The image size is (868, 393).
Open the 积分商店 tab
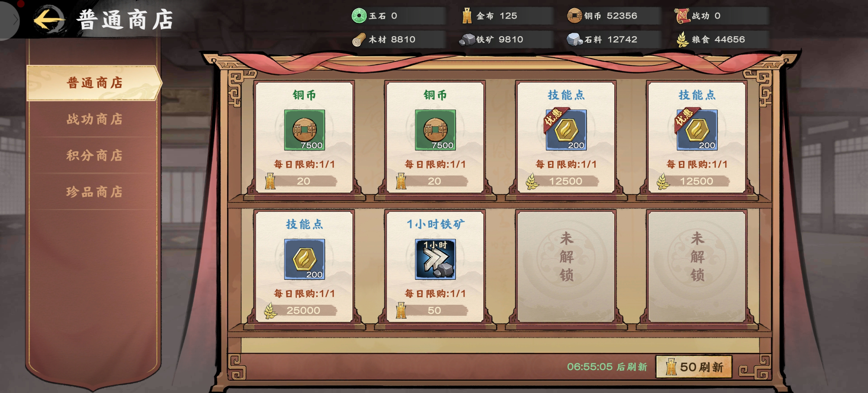tap(94, 155)
